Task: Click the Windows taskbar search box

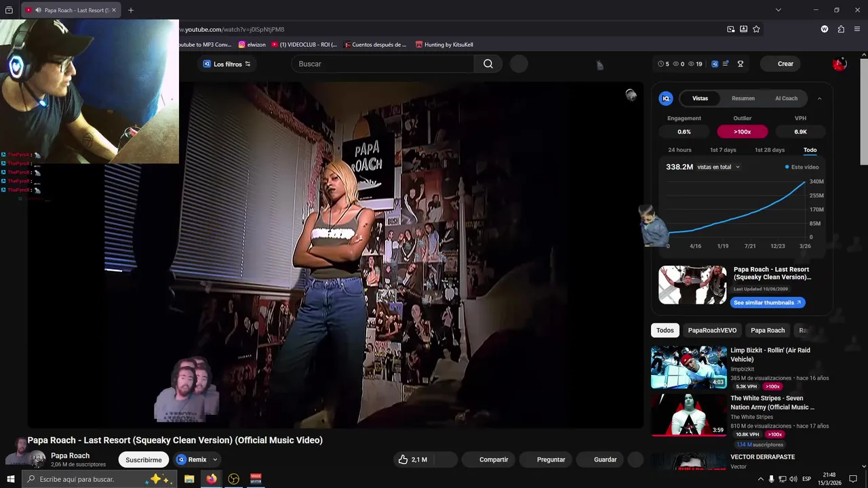Action: [x=99, y=479]
